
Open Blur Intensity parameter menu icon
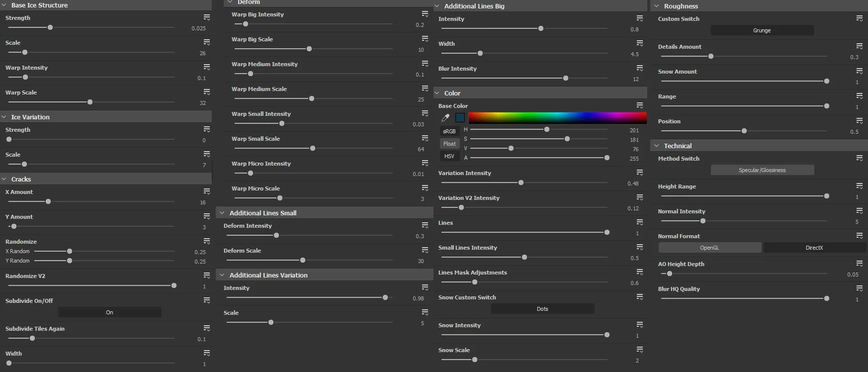pyautogui.click(x=640, y=68)
